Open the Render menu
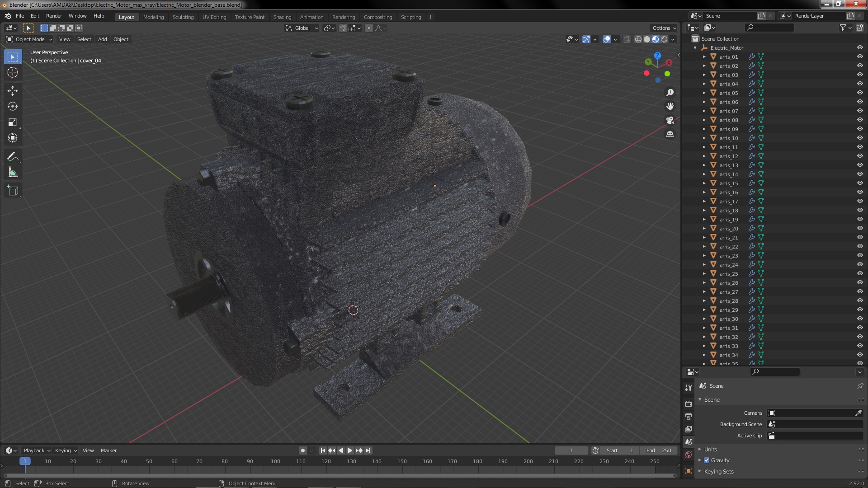Image resolution: width=868 pixels, height=488 pixels. [x=54, y=16]
